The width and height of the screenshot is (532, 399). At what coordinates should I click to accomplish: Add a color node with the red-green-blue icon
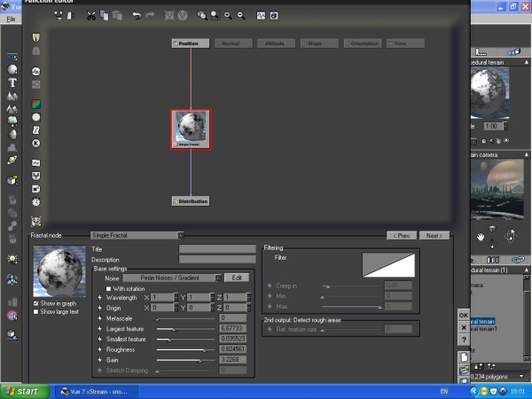pos(36,104)
